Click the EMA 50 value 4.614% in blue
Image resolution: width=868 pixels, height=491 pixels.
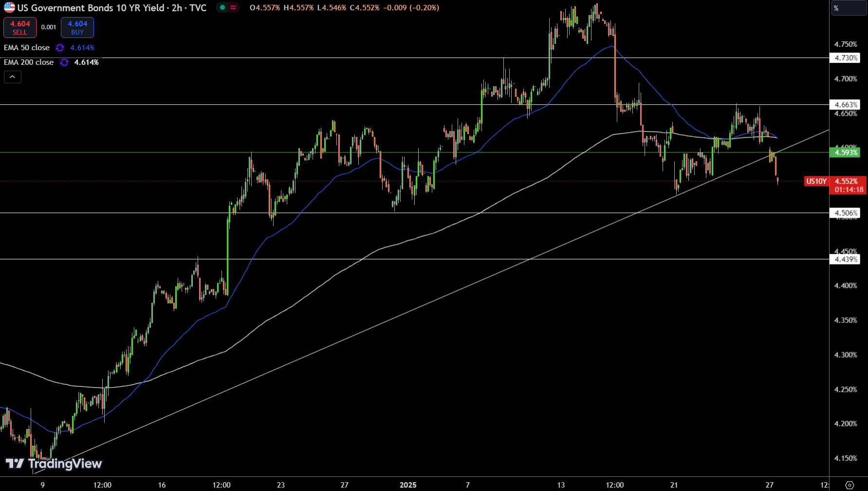(x=82, y=48)
